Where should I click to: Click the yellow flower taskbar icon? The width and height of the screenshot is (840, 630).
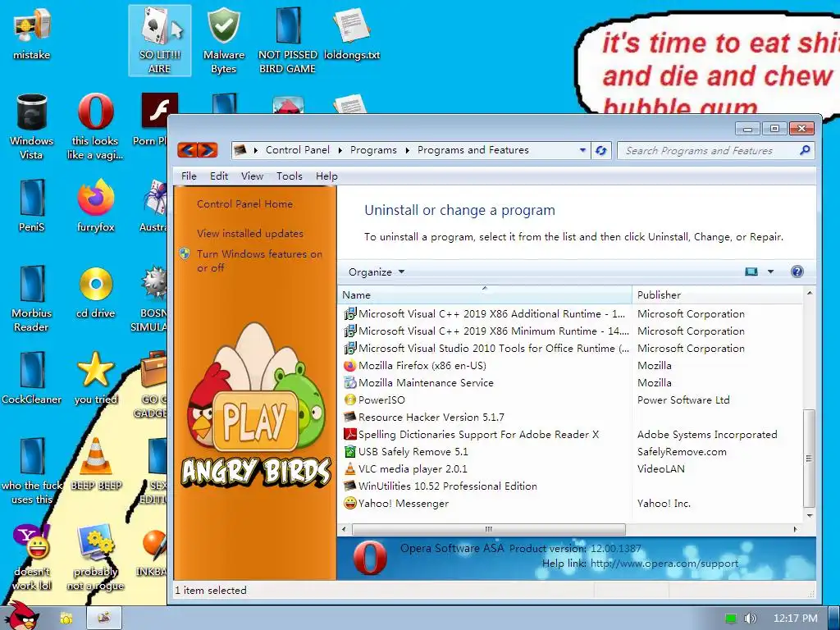pyautogui.click(x=66, y=619)
